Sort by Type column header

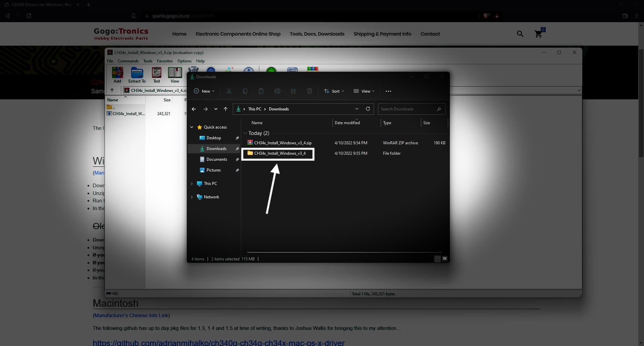click(387, 123)
